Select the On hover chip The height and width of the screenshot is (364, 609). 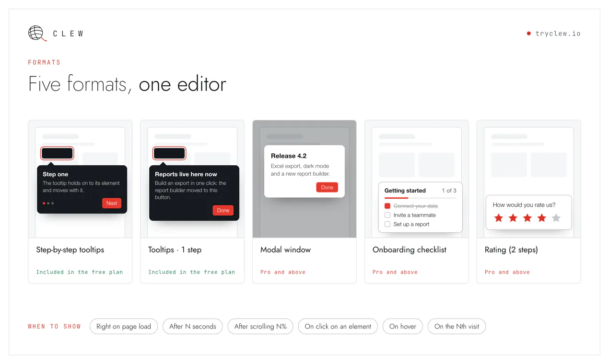(403, 326)
